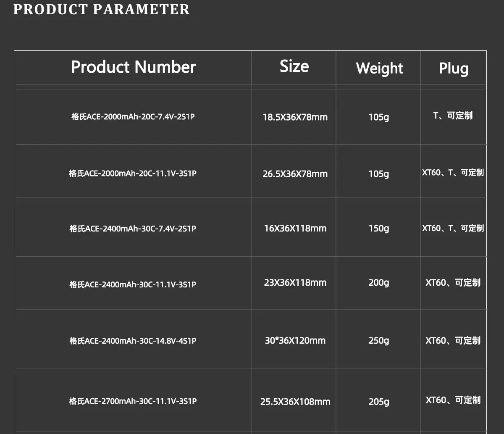Select the 26.5X36X78mm size cell
This screenshot has width=504, height=434.
pos(295,174)
